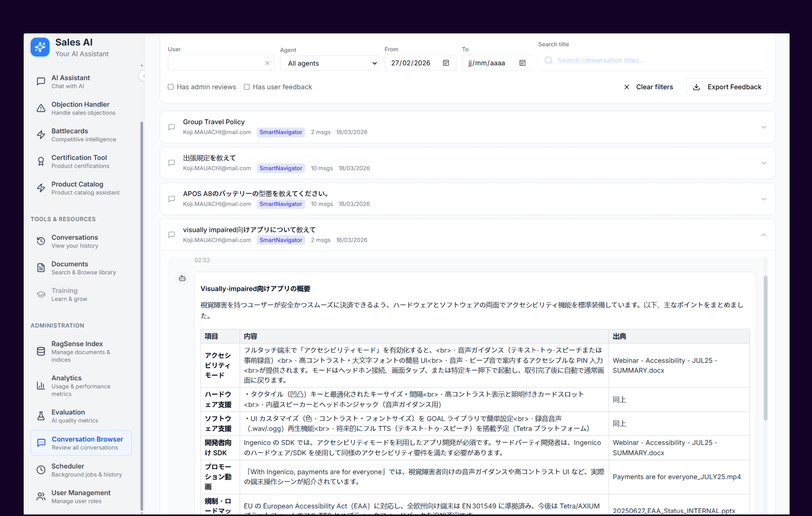812x516 pixels.
Task: Expand the Group Travel Policy conversation
Action: pos(763,127)
